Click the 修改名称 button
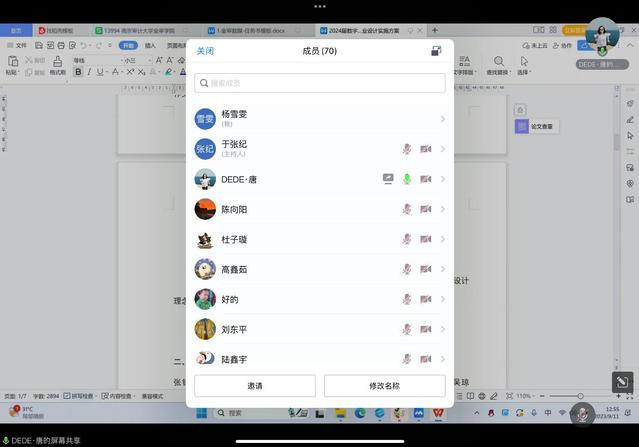The width and height of the screenshot is (639, 447). tap(384, 386)
